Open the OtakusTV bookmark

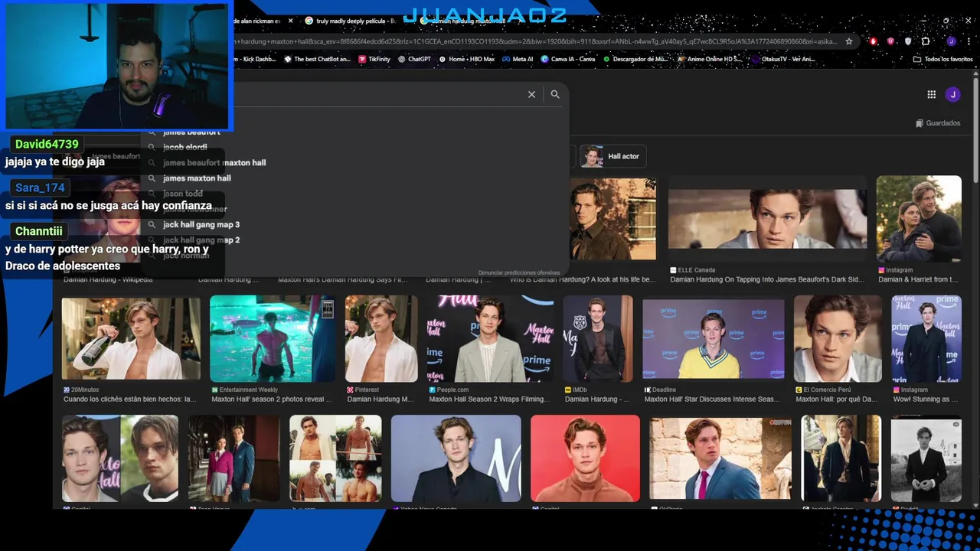tap(782, 59)
